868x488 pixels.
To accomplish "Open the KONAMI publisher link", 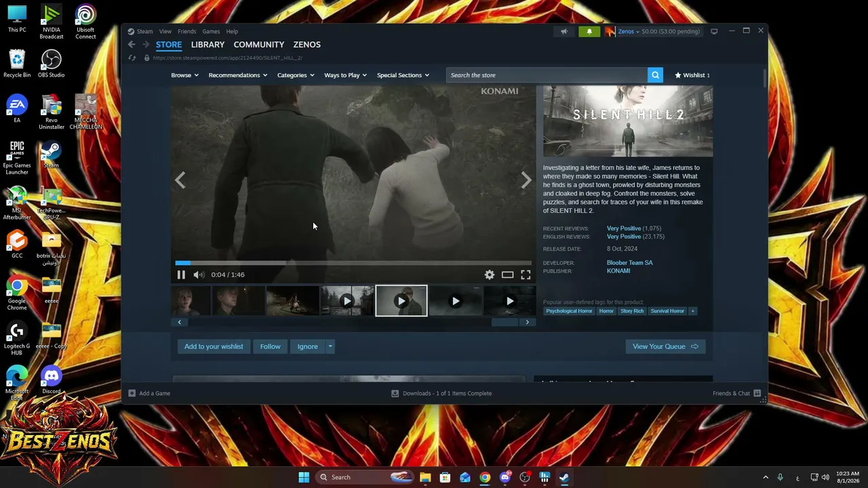I will pos(618,271).
